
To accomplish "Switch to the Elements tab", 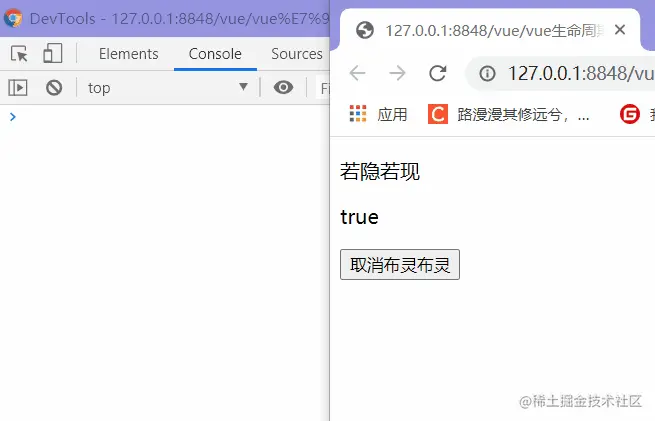I will [x=129, y=54].
